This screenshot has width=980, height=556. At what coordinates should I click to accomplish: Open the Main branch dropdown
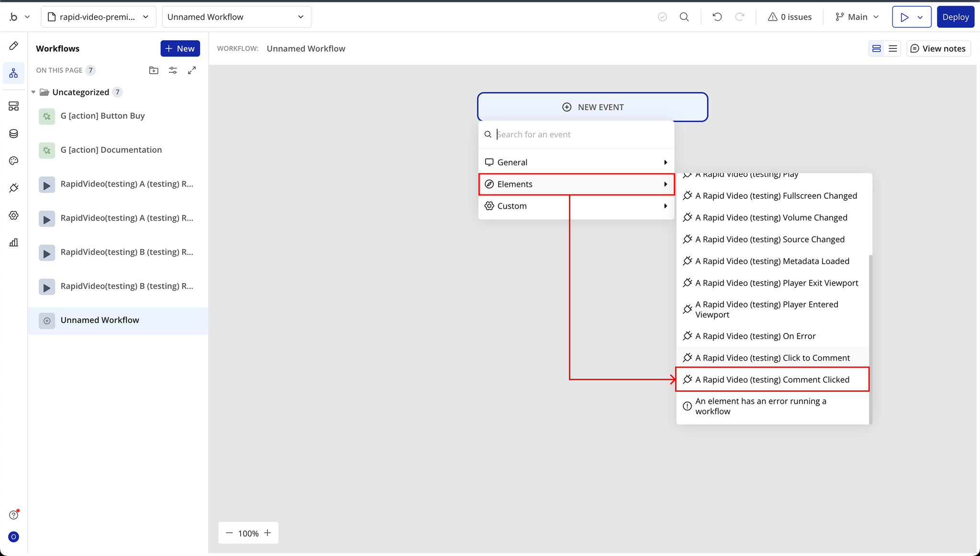point(857,17)
